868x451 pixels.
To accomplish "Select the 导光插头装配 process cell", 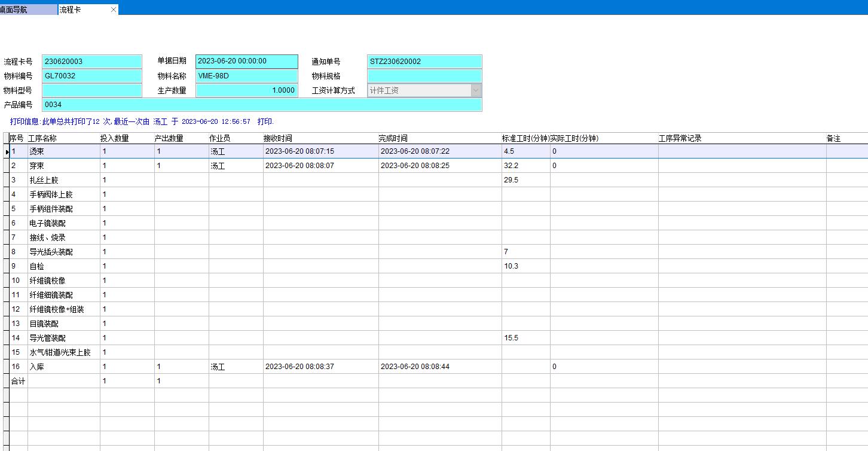I will point(63,252).
